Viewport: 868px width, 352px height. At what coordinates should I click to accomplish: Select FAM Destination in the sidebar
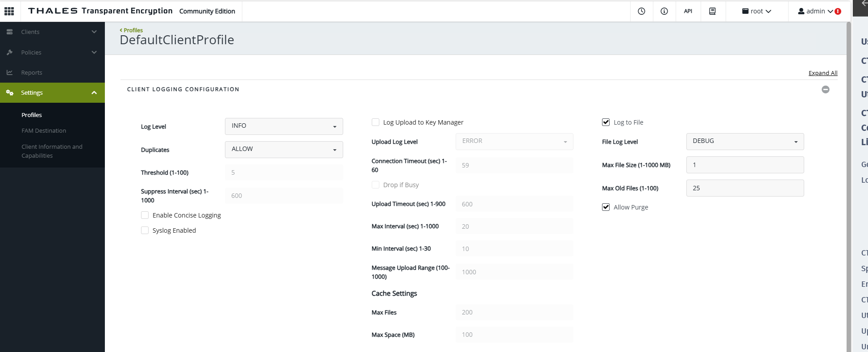pyautogui.click(x=44, y=131)
